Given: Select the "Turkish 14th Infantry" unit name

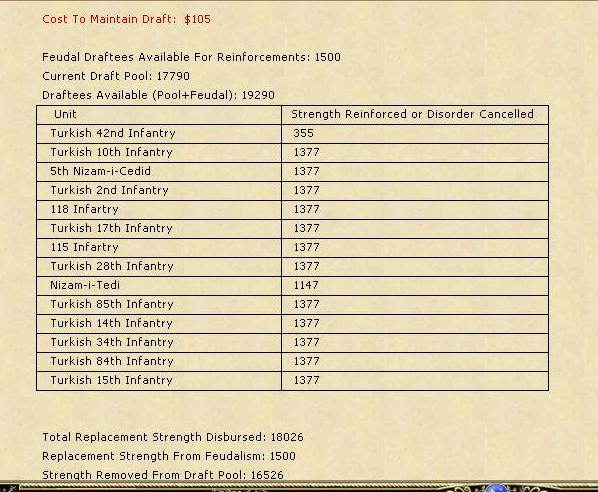Looking at the screenshot, I should point(111,323).
